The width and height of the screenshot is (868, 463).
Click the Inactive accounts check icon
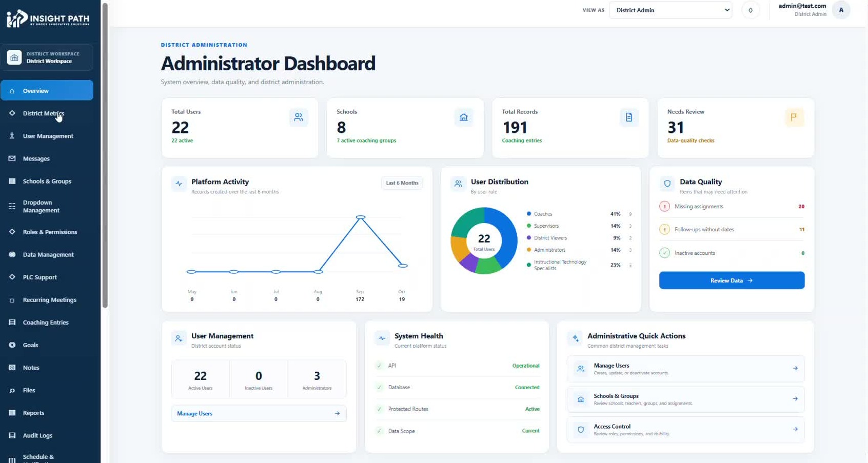[x=664, y=253]
